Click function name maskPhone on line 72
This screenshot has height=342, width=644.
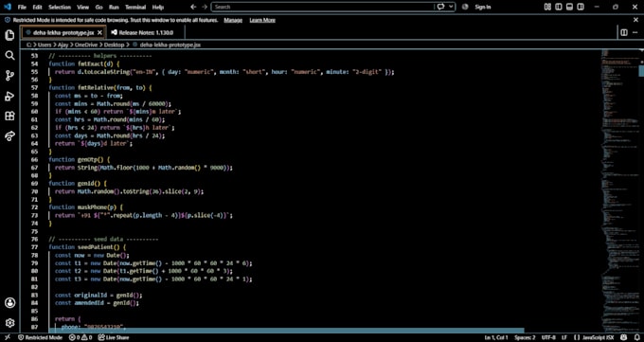92,207
